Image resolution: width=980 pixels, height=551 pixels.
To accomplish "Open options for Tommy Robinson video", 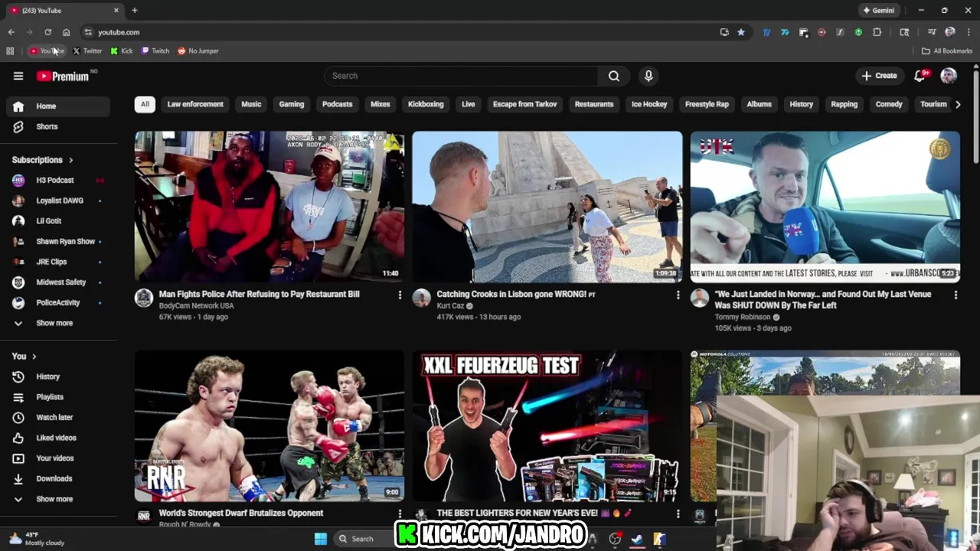I will click(955, 295).
